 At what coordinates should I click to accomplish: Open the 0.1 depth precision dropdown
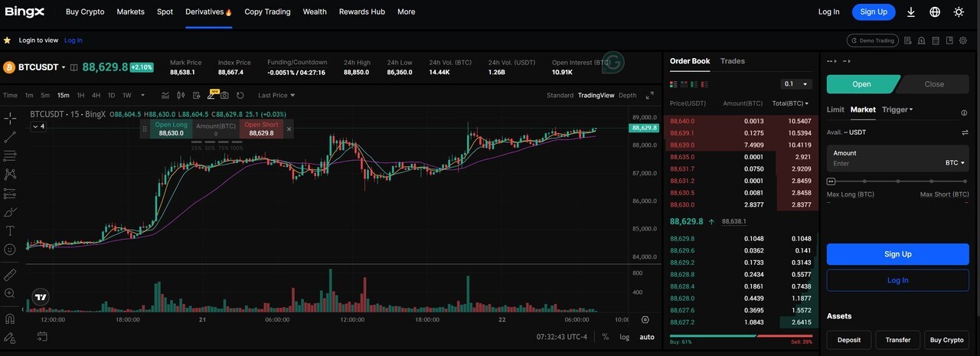pyautogui.click(x=796, y=84)
